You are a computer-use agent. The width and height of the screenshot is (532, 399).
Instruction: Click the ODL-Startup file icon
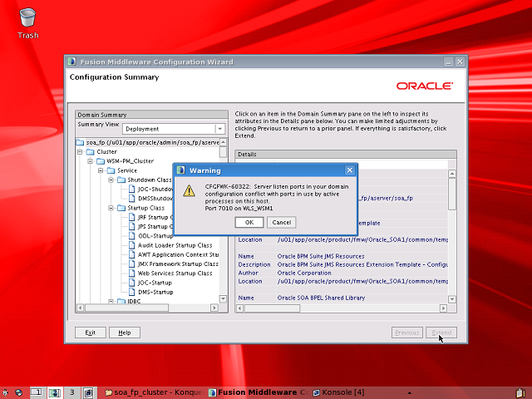[131, 236]
